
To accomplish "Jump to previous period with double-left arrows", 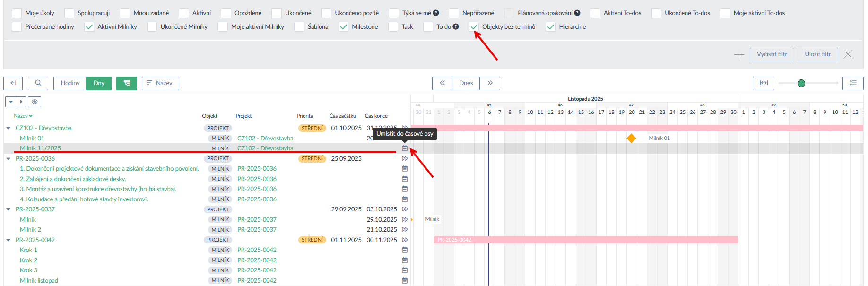I will (443, 83).
